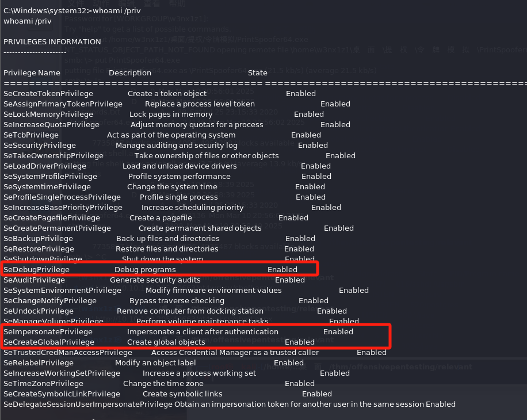Select the SeRestorePrivilege name
527x420 pixels.
tap(39, 249)
